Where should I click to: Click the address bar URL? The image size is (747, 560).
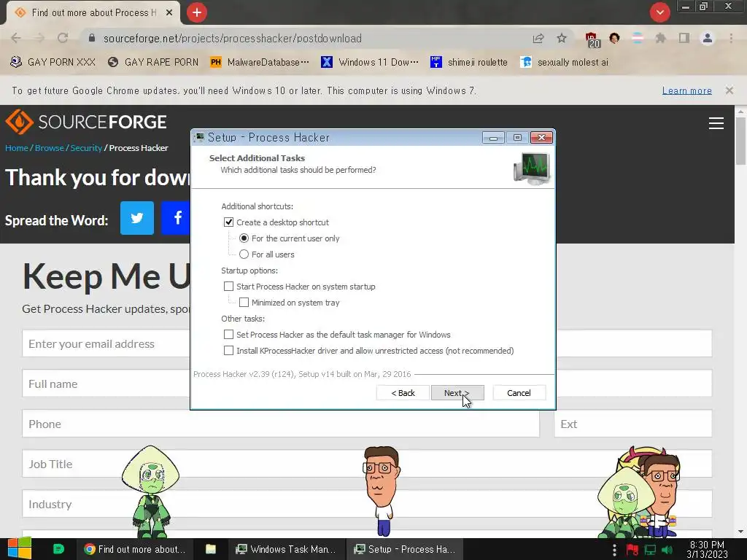coord(233,38)
